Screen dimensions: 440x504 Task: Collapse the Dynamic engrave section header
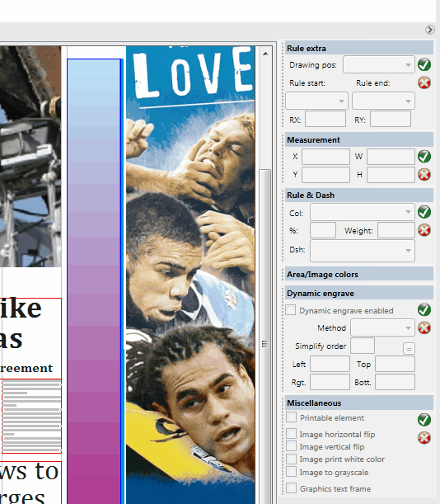359,293
